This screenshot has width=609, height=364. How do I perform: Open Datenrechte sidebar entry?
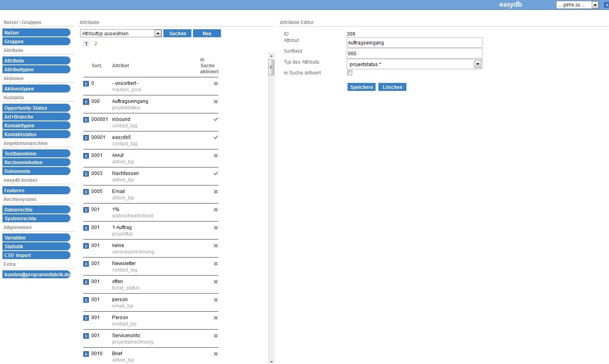tap(36, 209)
